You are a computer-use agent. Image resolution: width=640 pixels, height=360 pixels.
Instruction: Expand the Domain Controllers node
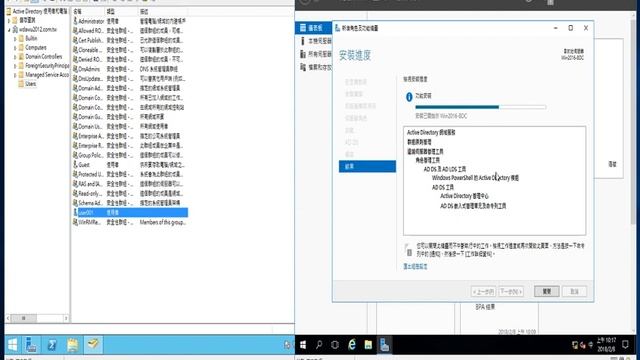[x=15, y=57]
